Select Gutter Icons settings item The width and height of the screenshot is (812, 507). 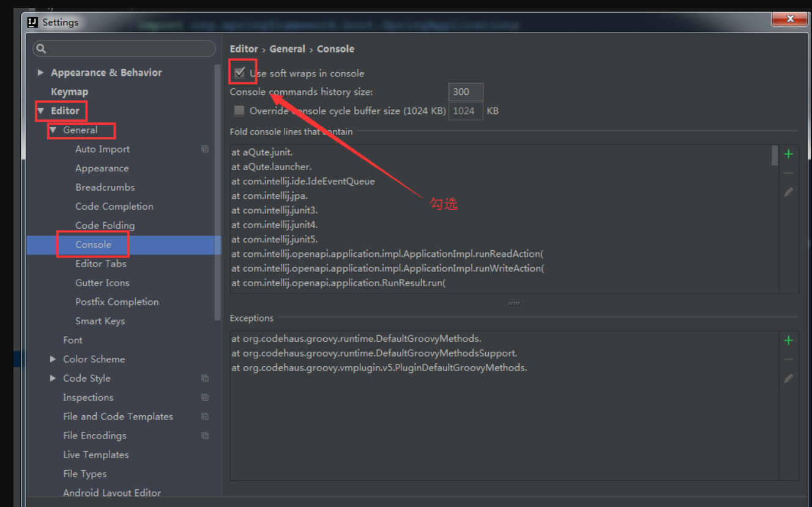click(x=102, y=283)
